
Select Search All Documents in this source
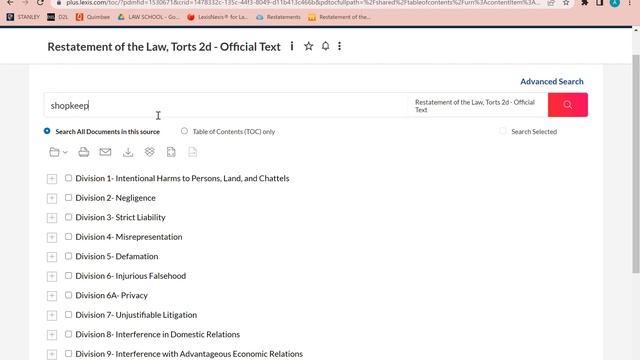tap(47, 131)
